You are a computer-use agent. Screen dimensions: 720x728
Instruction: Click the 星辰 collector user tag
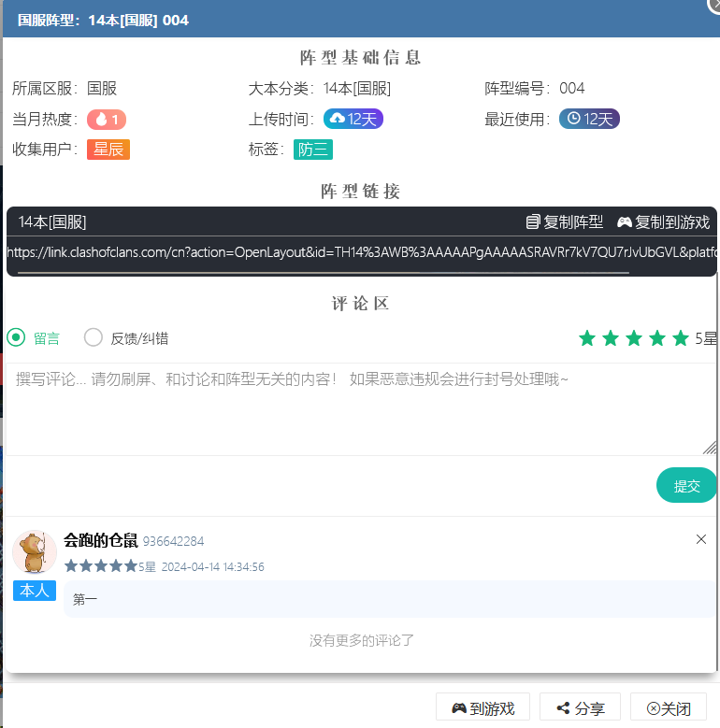tap(108, 150)
